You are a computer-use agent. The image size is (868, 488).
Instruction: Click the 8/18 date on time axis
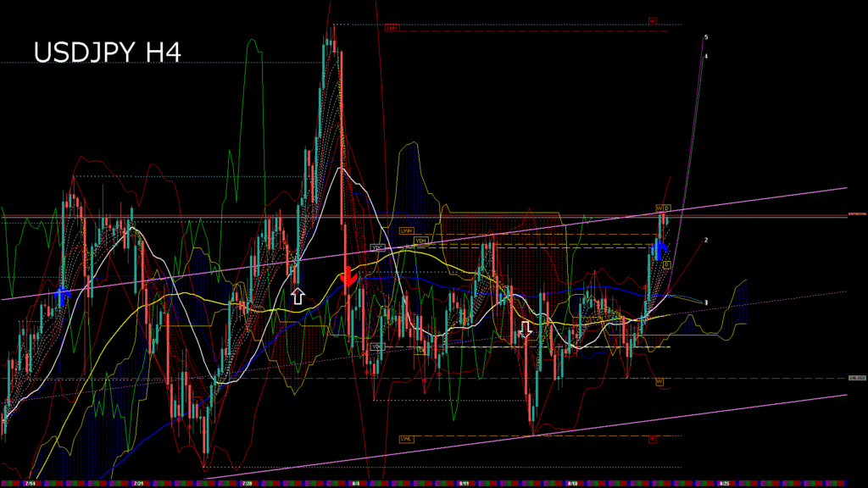point(573,483)
